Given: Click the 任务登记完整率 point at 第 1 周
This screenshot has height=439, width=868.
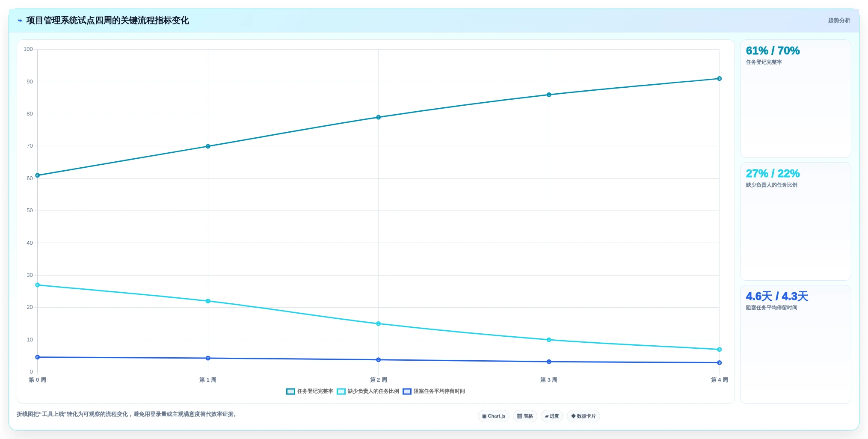Looking at the screenshot, I should pyautogui.click(x=208, y=146).
